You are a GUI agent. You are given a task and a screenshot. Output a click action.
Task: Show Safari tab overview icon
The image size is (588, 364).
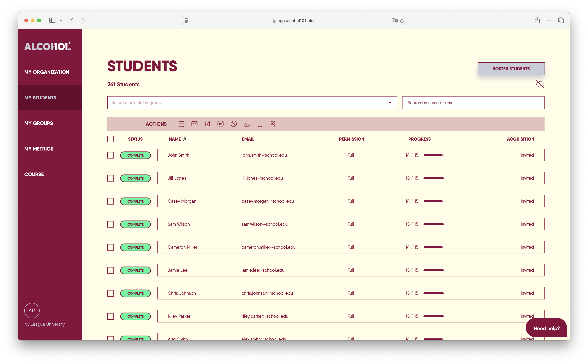(x=561, y=20)
